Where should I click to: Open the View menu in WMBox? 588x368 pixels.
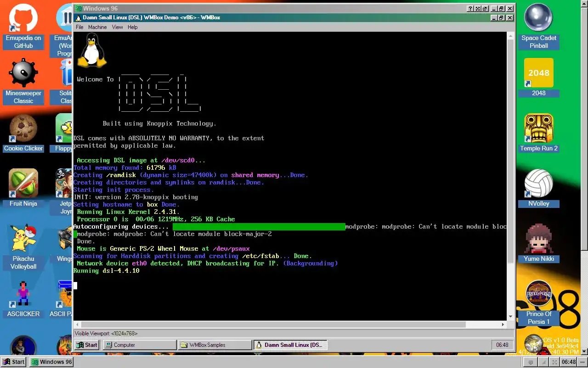point(118,27)
